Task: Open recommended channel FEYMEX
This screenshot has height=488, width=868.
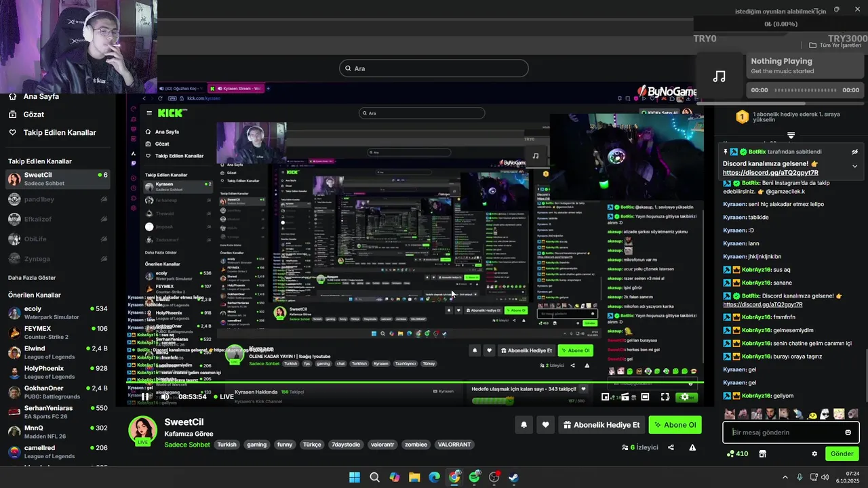Action: click(x=57, y=332)
